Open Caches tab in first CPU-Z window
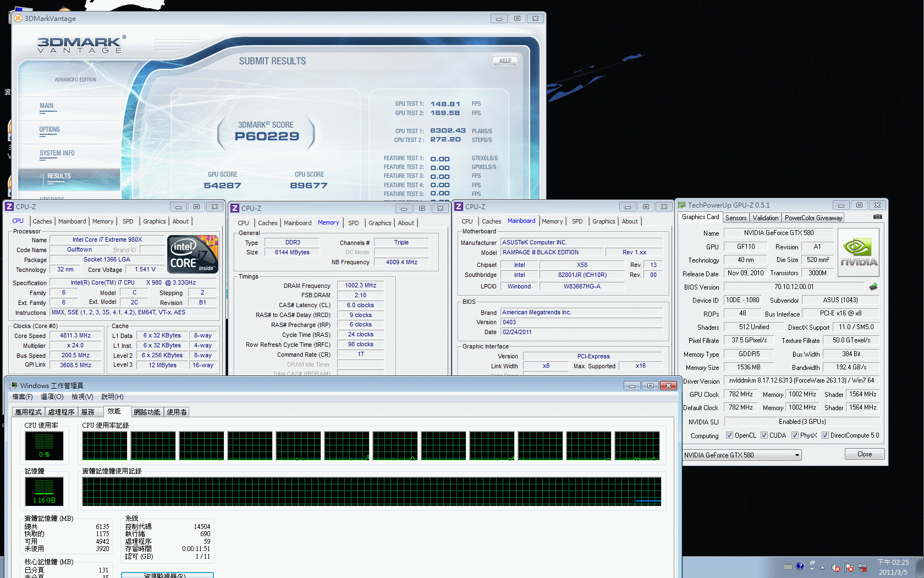The width and height of the screenshot is (924, 578). click(x=42, y=221)
